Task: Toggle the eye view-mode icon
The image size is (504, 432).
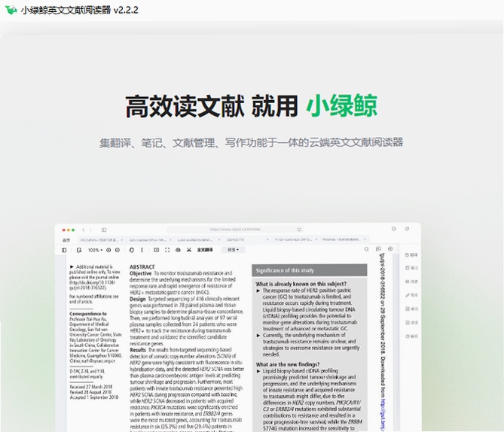Action: 178,250
